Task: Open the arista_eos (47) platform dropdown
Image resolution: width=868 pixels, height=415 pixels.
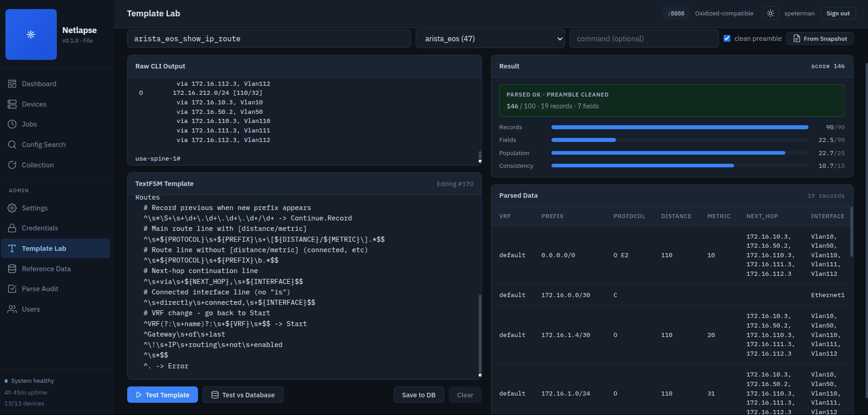Action: point(490,39)
